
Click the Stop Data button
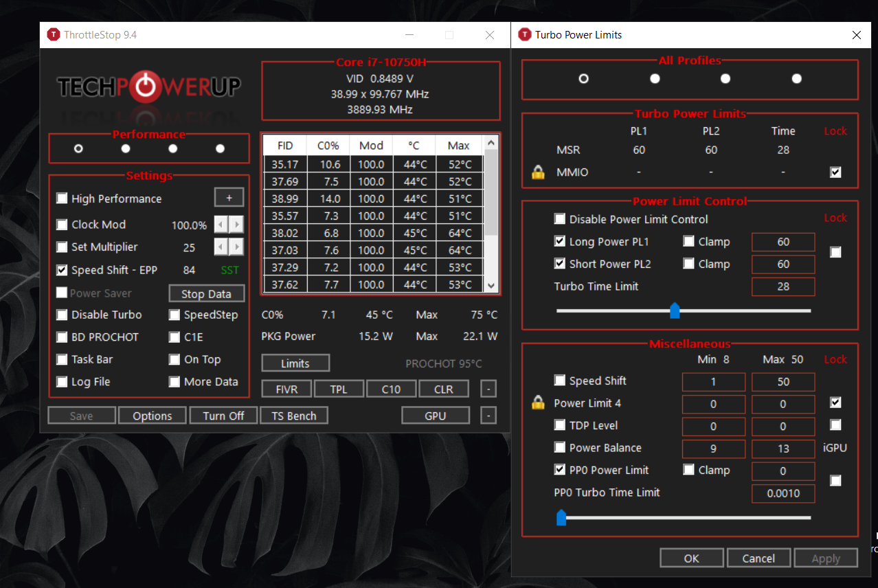coord(206,294)
